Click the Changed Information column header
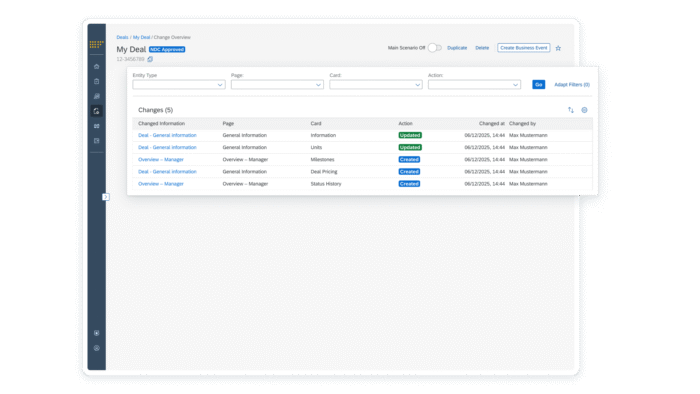Screen dimensions: 700x394 161,124
